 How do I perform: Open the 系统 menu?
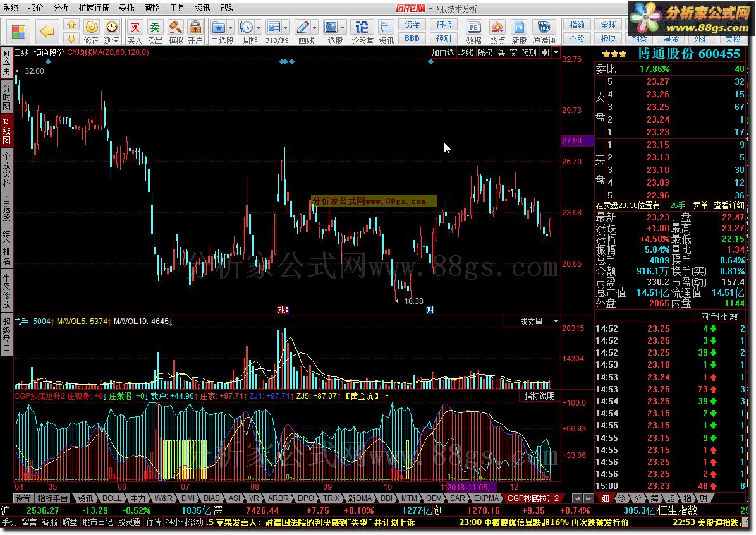pos(11,8)
